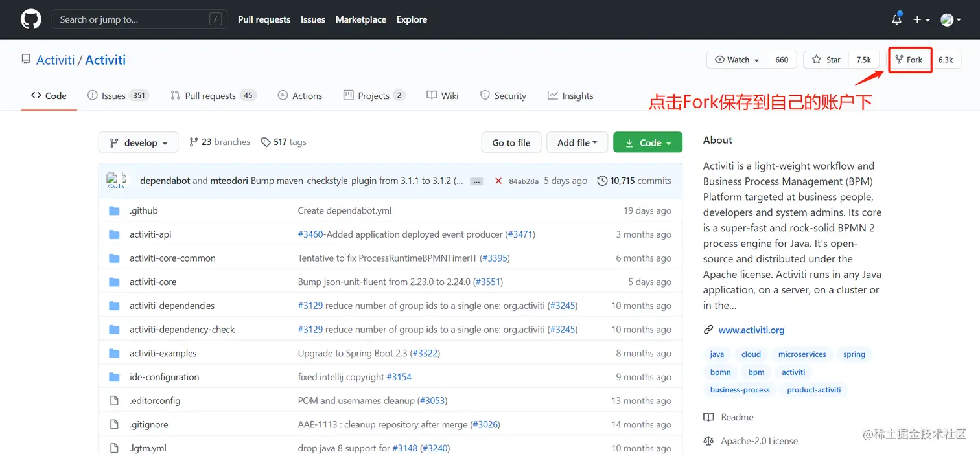980x454 pixels.
Task: Fork the repository
Action: [910, 60]
